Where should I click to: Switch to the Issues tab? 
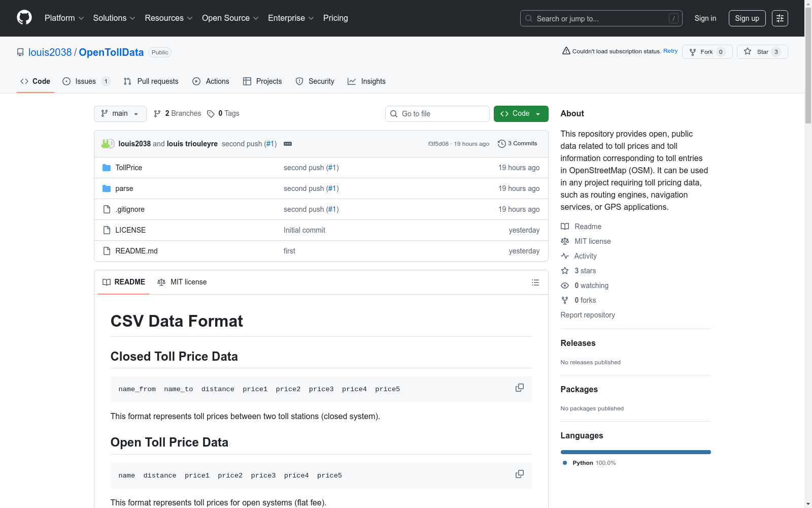[x=86, y=81]
